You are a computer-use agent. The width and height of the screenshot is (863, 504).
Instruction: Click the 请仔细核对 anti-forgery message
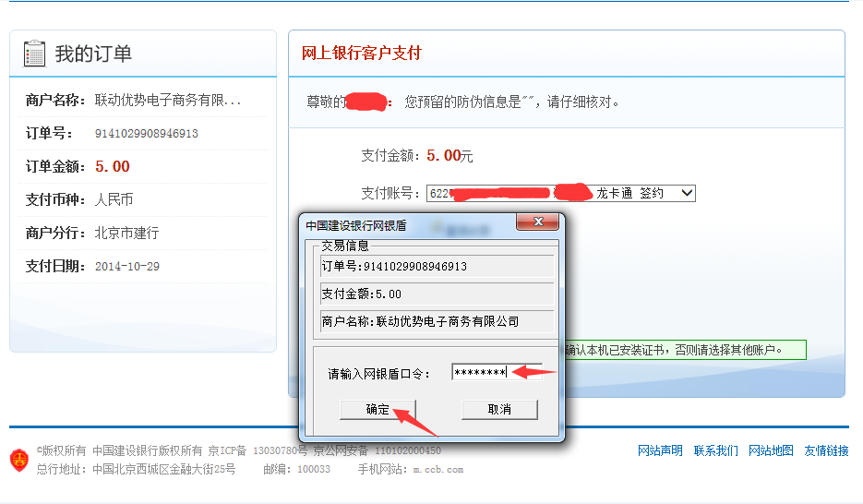tap(512, 102)
